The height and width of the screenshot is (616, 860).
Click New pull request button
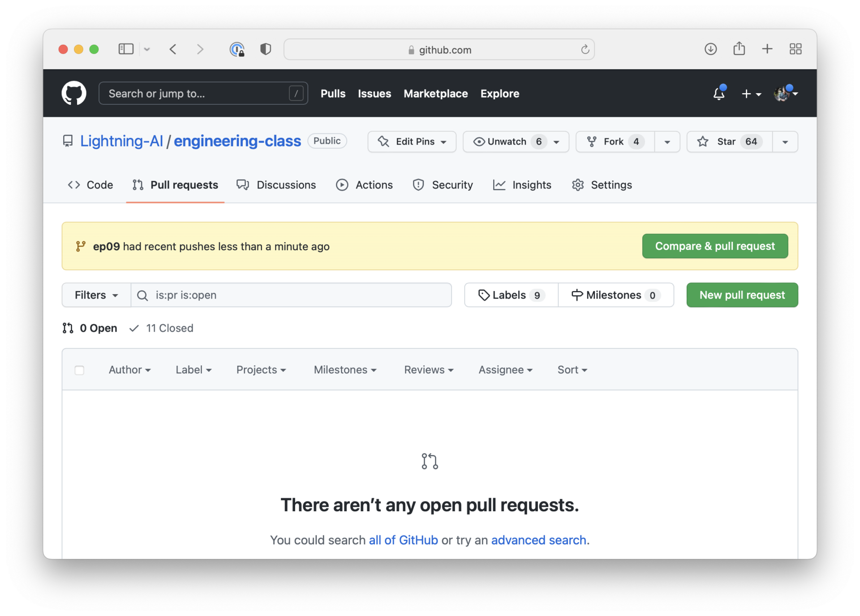[x=743, y=295]
